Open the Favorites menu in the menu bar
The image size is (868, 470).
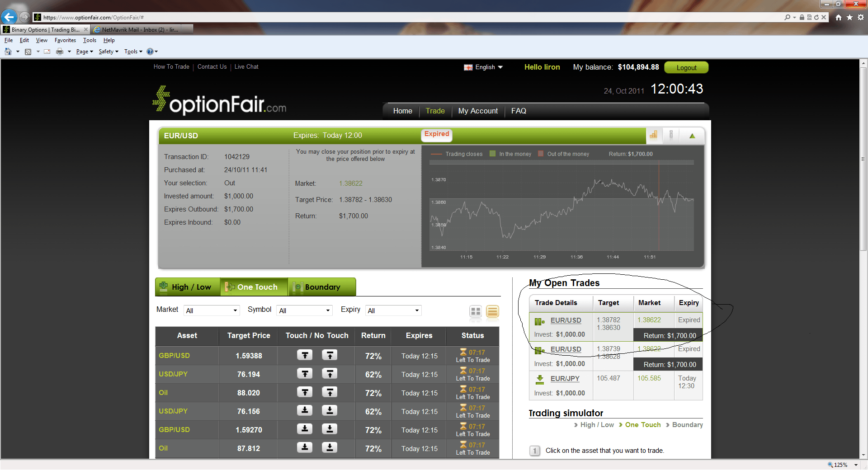(65, 40)
